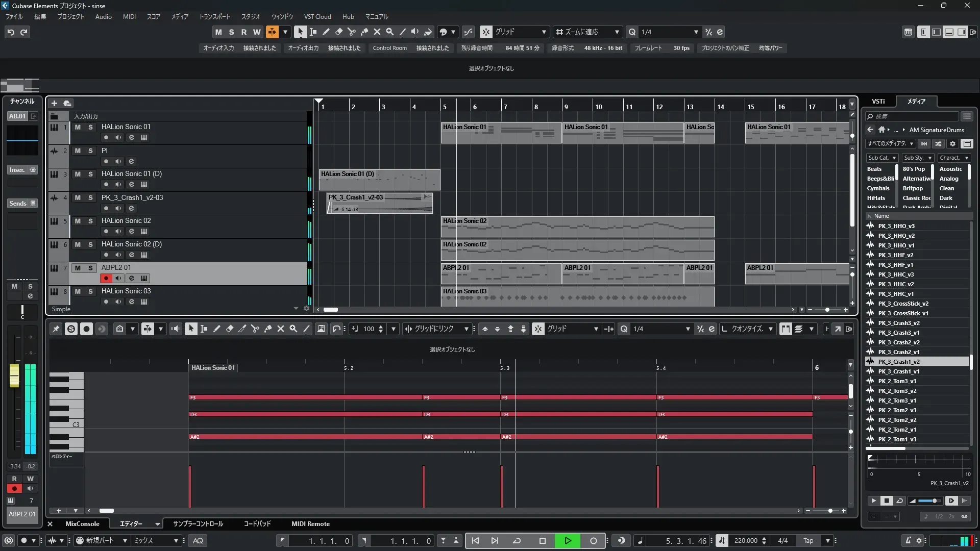Select the Scissors split tool in main toolbar
Screen dimensions: 980x551
click(x=351, y=32)
